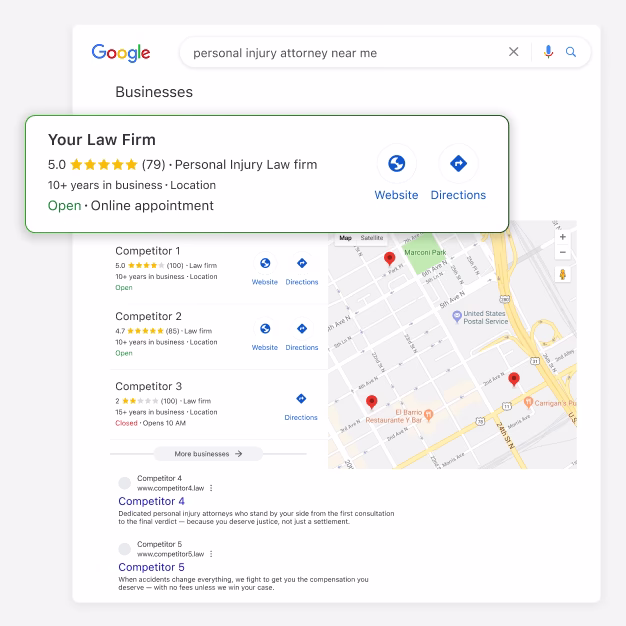
Task: Click the Carrigan's Pub restaurant marker
Action: 528,403
